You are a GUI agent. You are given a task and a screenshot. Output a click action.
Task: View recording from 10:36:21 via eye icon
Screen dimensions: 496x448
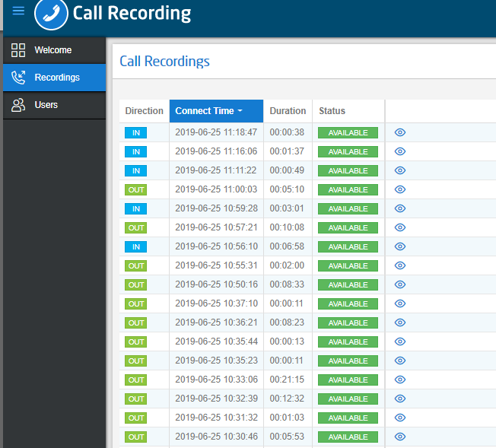pos(400,322)
